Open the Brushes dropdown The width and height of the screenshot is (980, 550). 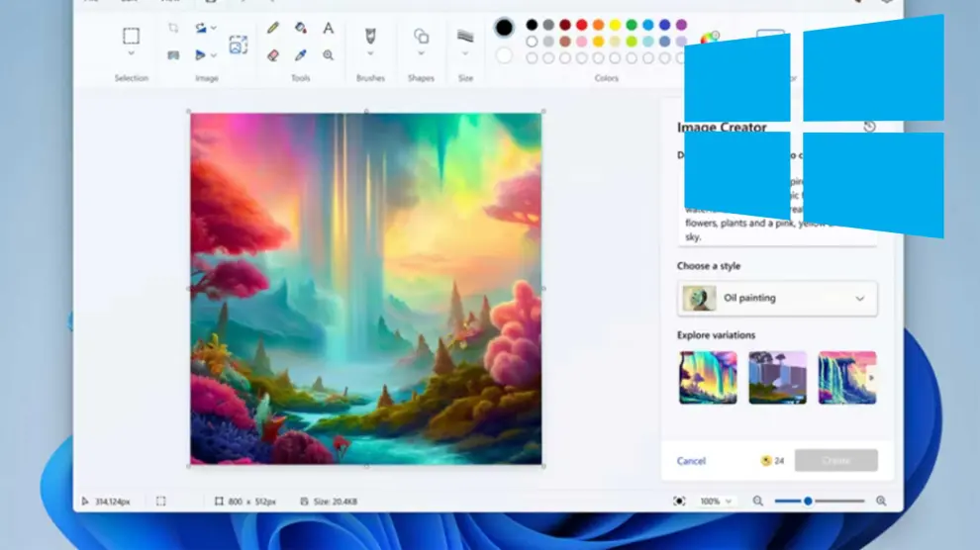(370, 53)
